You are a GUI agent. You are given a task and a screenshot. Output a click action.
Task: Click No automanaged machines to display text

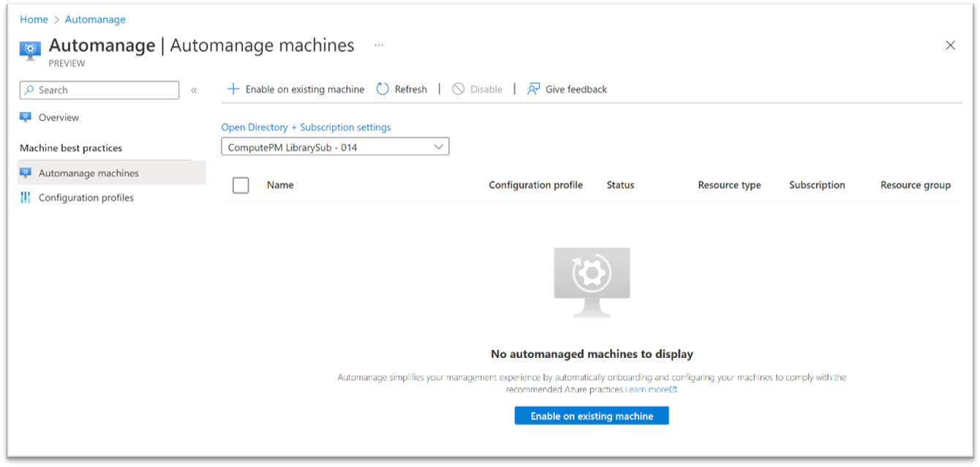tap(592, 354)
